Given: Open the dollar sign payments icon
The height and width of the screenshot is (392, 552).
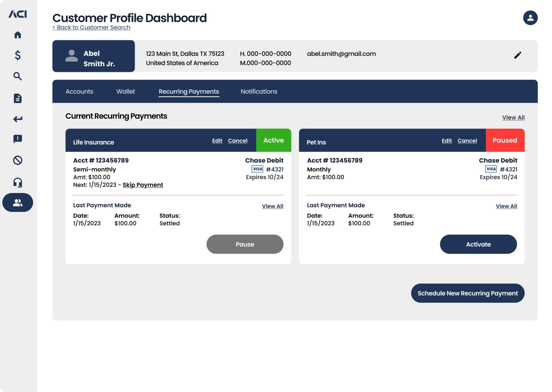Looking at the screenshot, I should pyautogui.click(x=18, y=55).
